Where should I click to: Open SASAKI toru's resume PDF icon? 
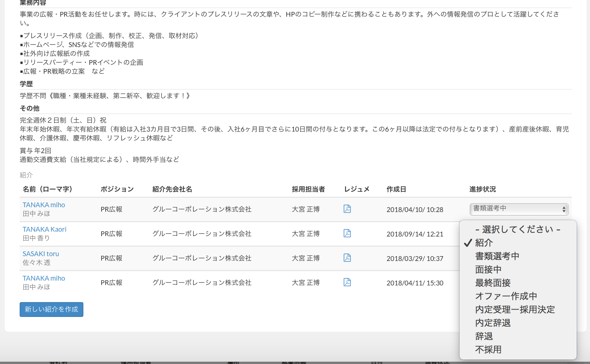click(x=347, y=258)
